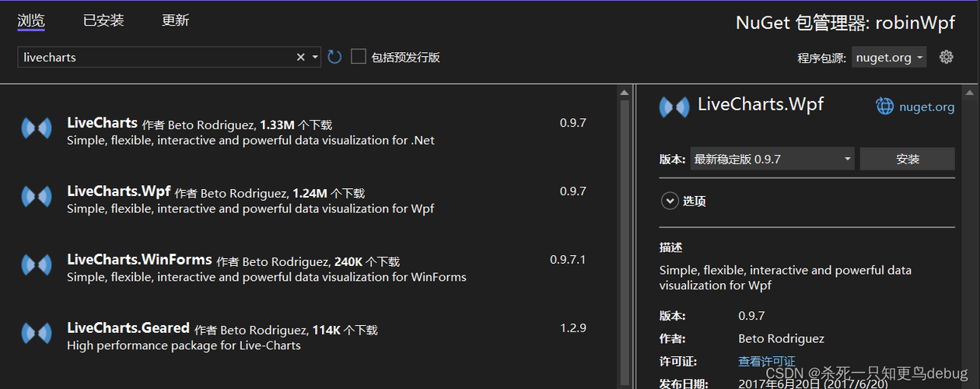Switch to the 浏览 browse tab

click(x=31, y=21)
